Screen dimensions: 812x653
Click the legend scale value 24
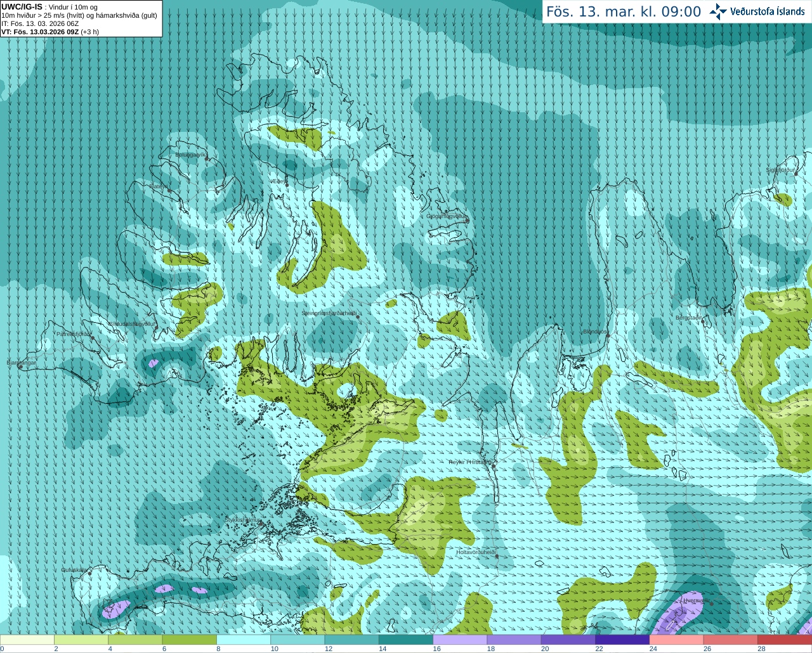click(653, 649)
